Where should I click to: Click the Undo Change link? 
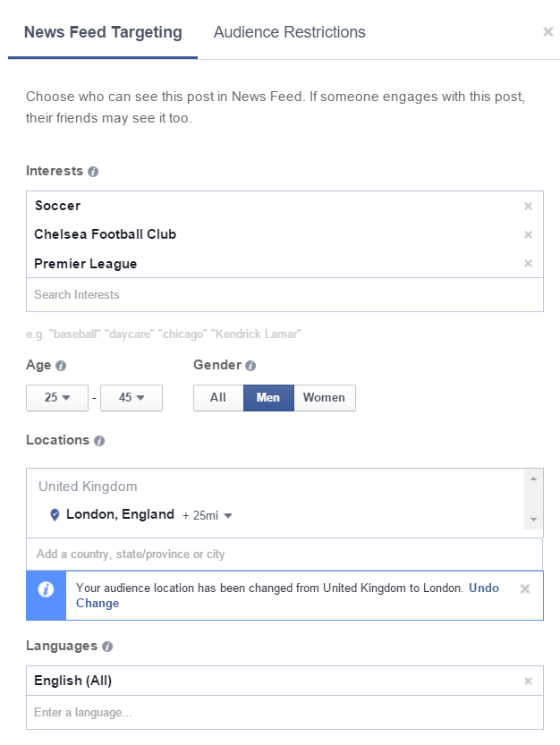288,596
